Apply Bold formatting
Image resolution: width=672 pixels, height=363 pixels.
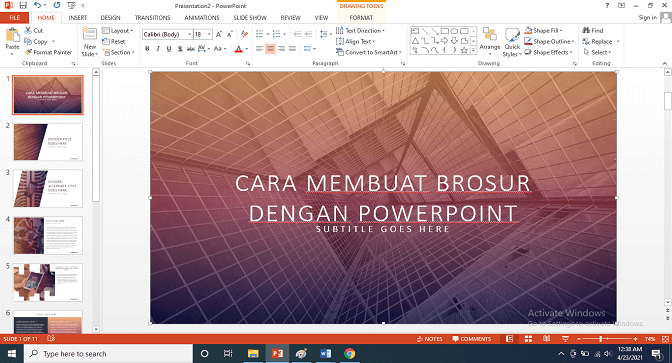click(147, 48)
